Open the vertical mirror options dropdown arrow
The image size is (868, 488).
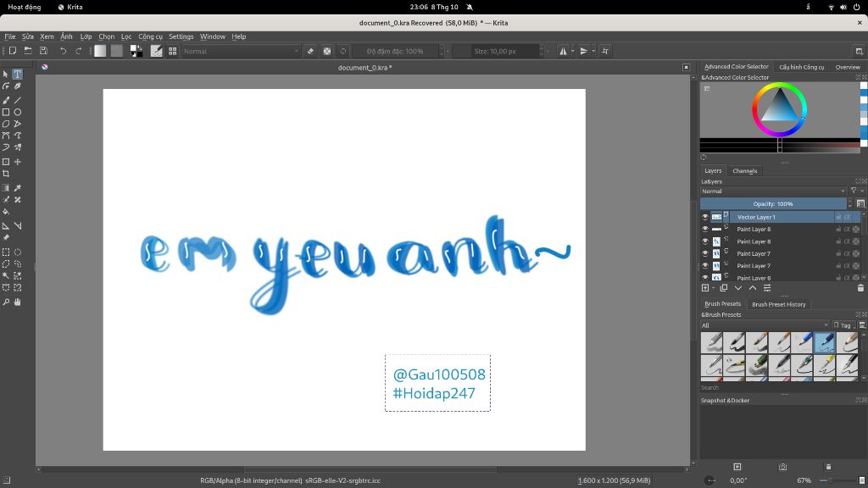(593, 51)
